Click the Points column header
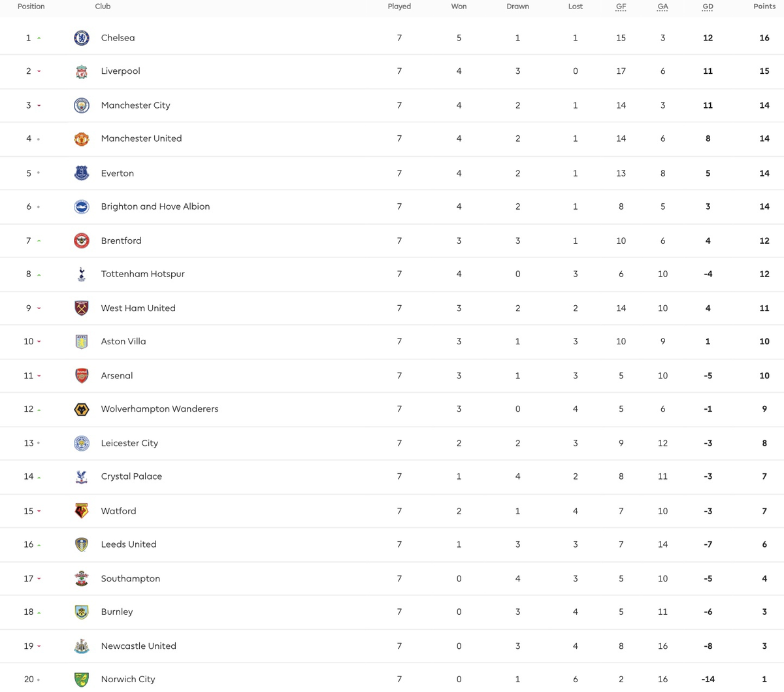 [x=764, y=7]
